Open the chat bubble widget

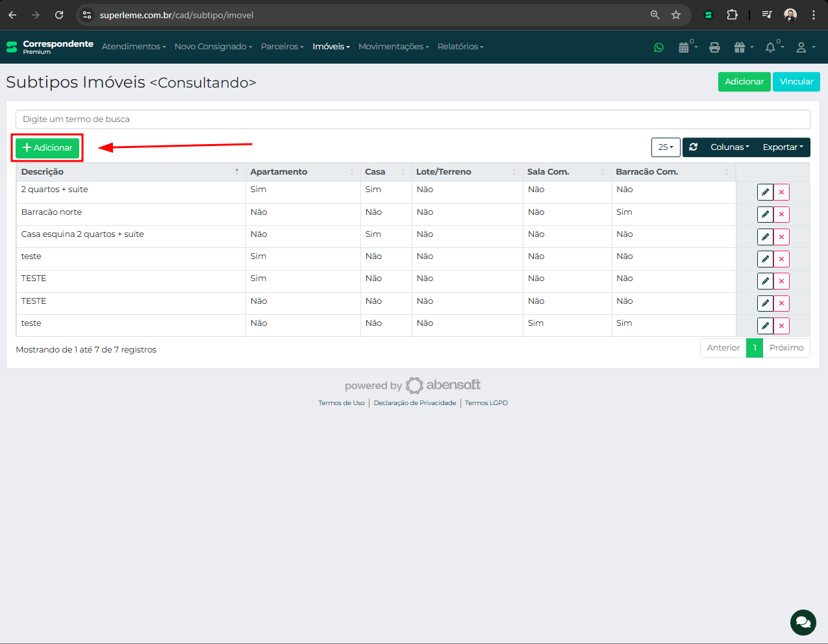click(x=803, y=623)
